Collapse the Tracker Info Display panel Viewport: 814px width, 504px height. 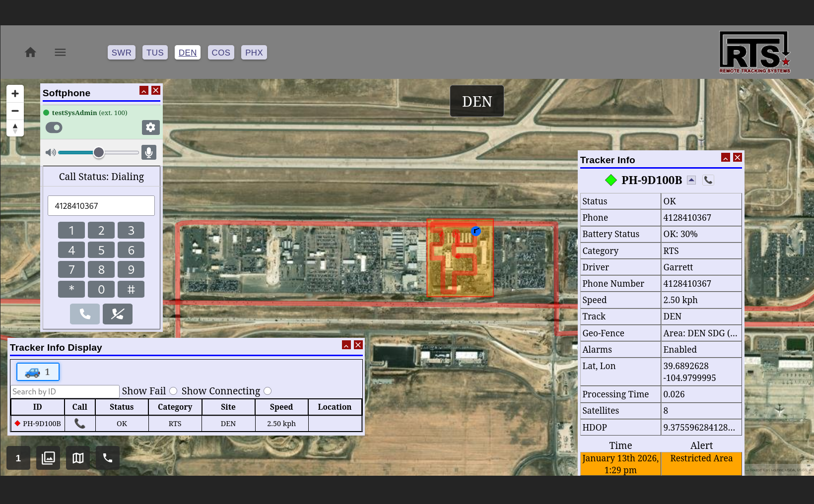(x=346, y=345)
